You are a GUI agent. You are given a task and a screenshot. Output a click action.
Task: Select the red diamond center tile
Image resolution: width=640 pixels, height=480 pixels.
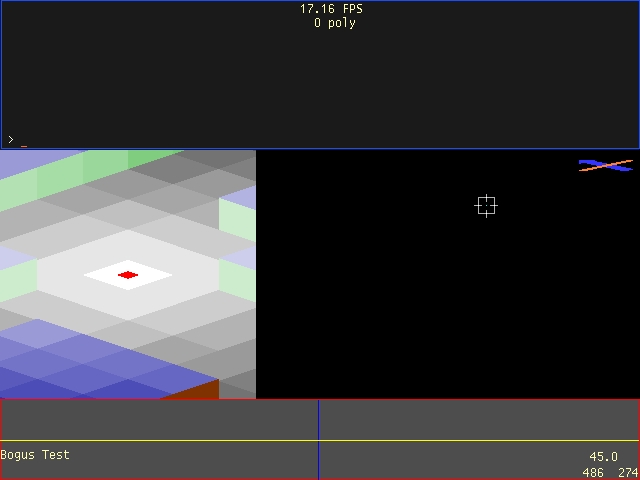(128, 275)
